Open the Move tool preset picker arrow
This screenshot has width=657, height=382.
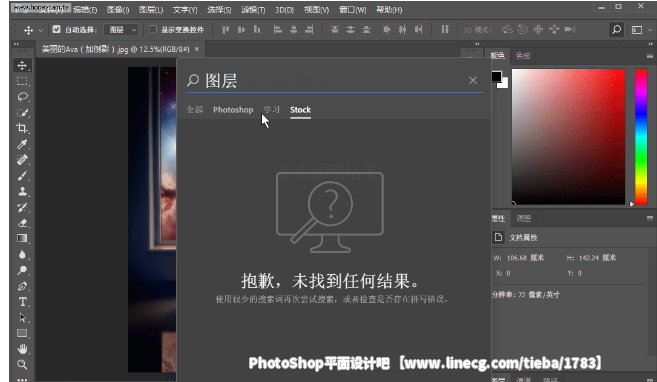[41, 30]
